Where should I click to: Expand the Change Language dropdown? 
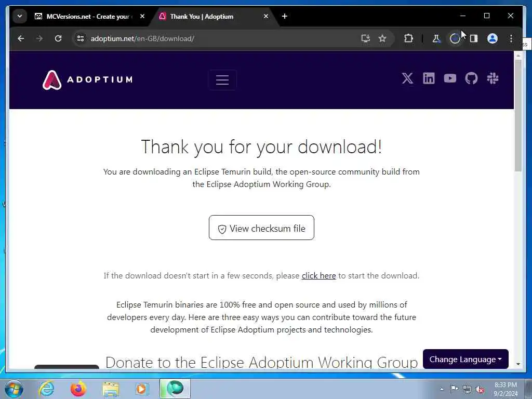pos(465,359)
